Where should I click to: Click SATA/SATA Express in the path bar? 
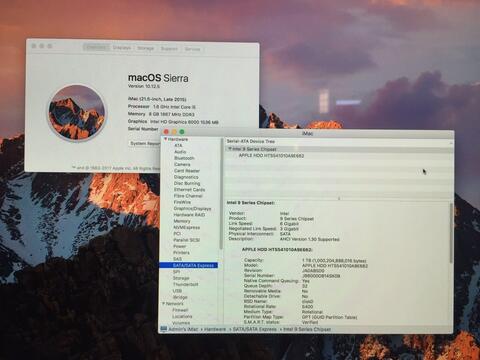[x=255, y=329]
